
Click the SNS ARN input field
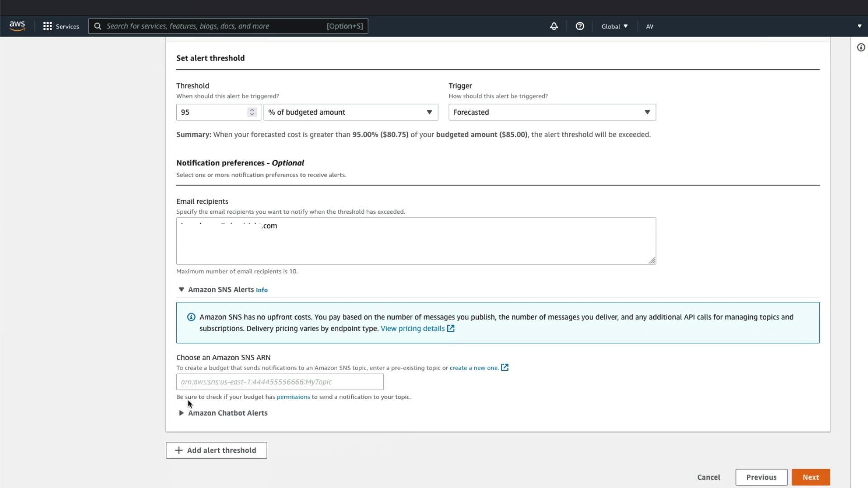pos(280,382)
